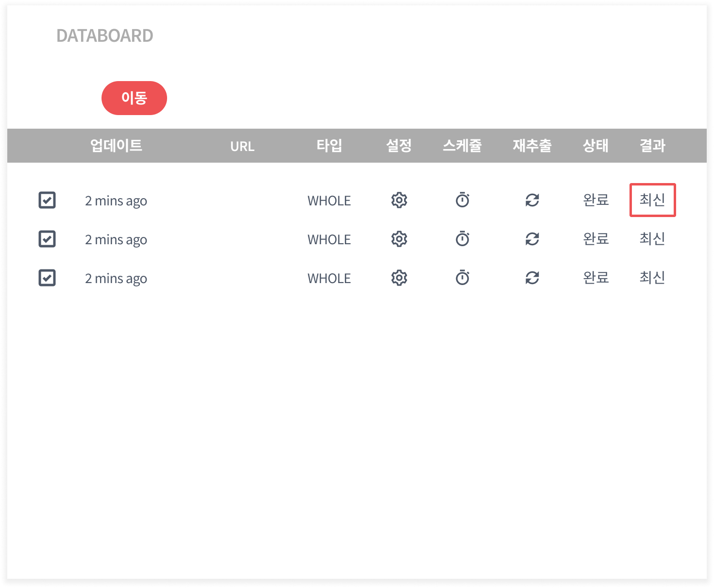Click the re-extract refresh icon in second row
Screen dimensions: 714x588
point(532,239)
